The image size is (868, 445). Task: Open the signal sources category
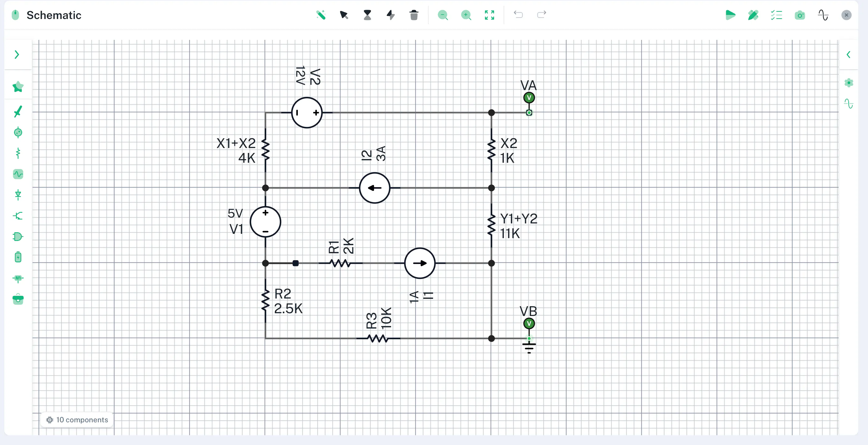18,174
